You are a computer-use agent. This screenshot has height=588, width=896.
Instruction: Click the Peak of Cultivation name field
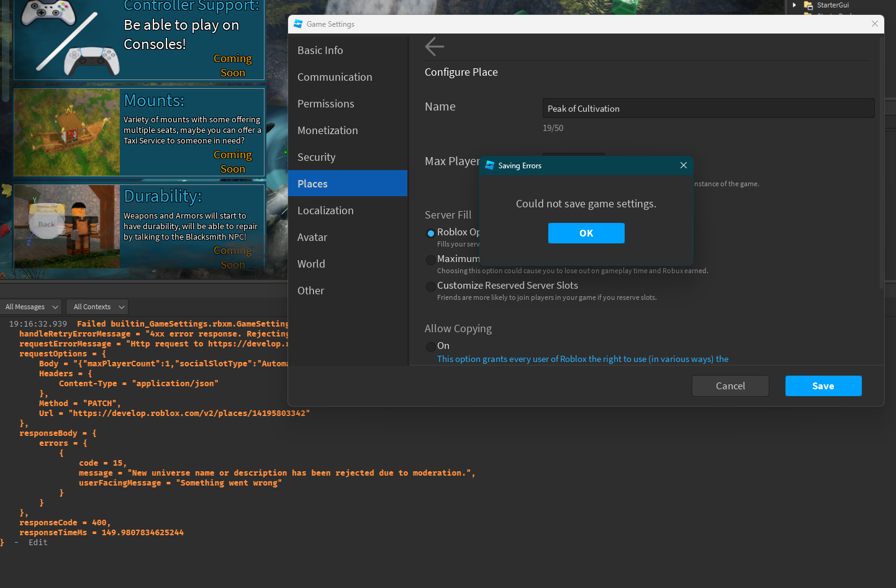[708, 108]
